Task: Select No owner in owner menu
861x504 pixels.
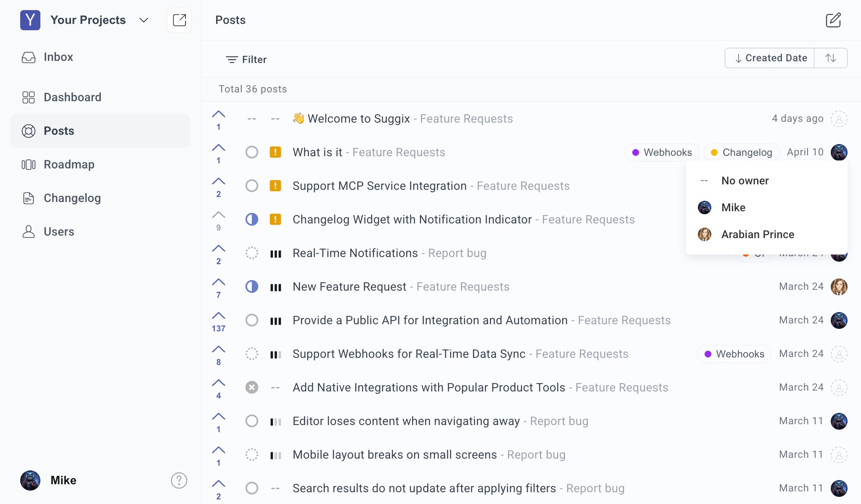Action: tap(767, 181)
